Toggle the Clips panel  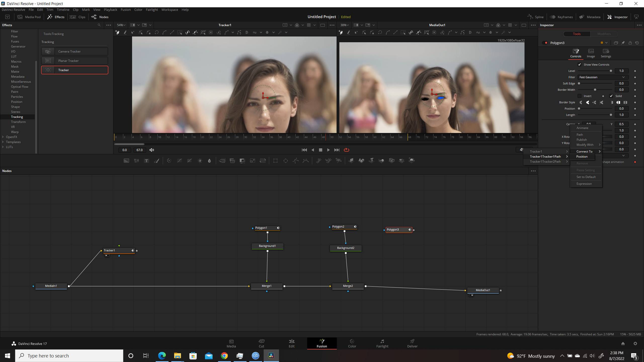(x=77, y=17)
